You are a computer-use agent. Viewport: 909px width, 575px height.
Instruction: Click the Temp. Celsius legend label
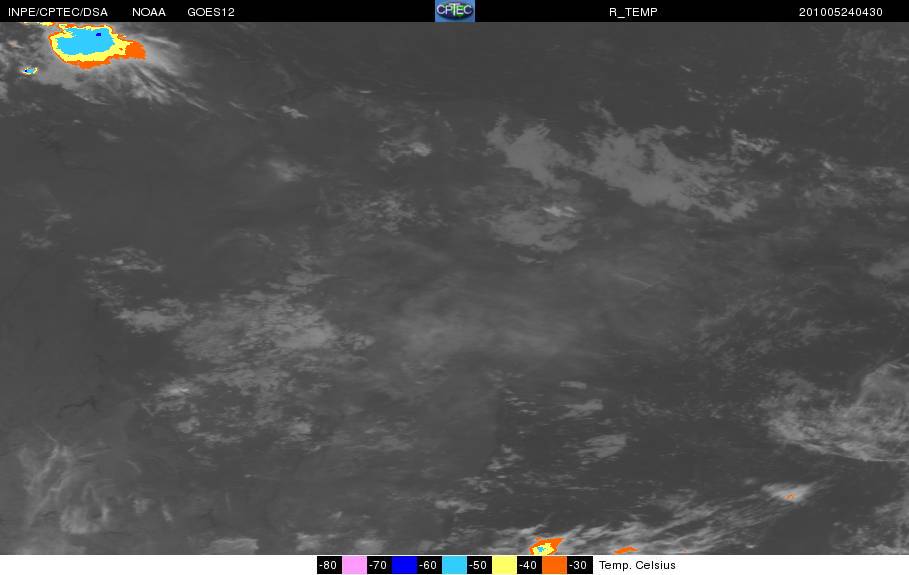click(x=637, y=565)
